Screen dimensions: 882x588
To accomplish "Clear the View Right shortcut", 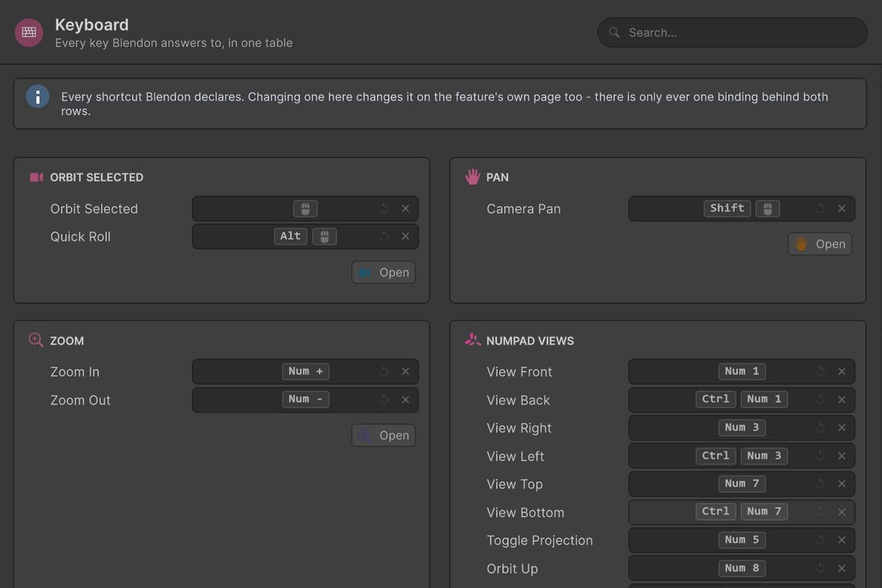I will tap(842, 427).
